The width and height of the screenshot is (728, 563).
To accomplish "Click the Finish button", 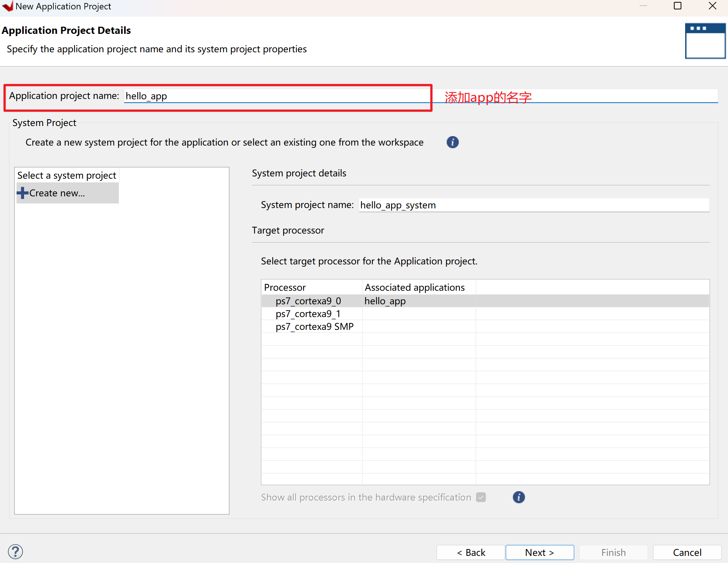I will (613, 552).
